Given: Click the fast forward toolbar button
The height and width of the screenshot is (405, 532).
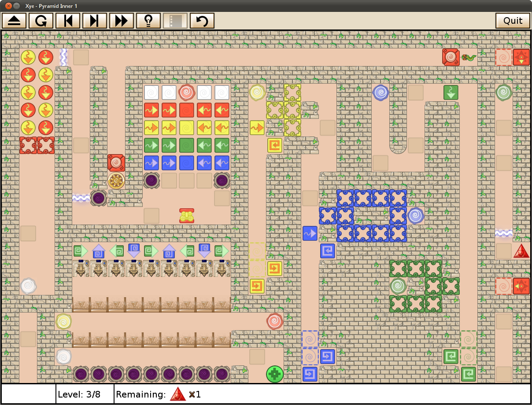Looking at the screenshot, I should [122, 21].
